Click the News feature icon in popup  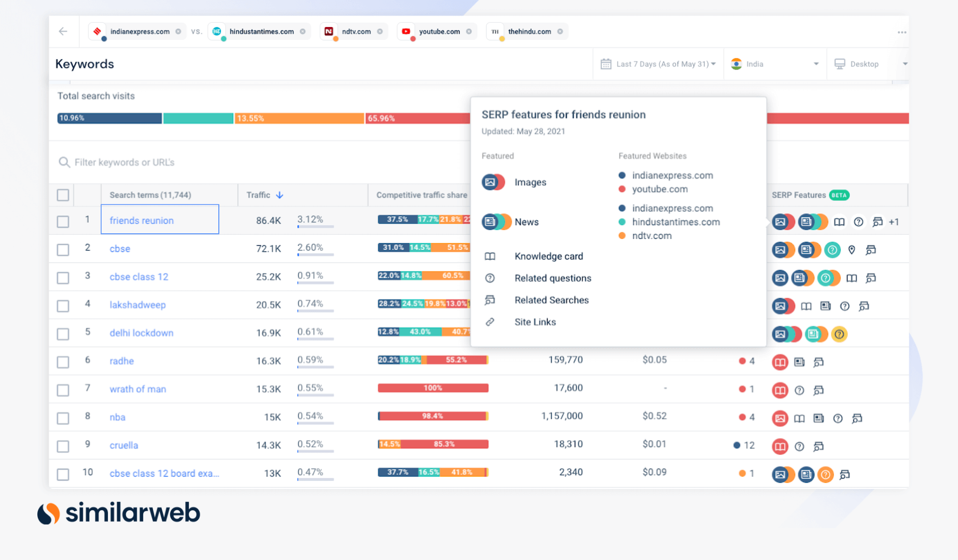pyautogui.click(x=496, y=222)
